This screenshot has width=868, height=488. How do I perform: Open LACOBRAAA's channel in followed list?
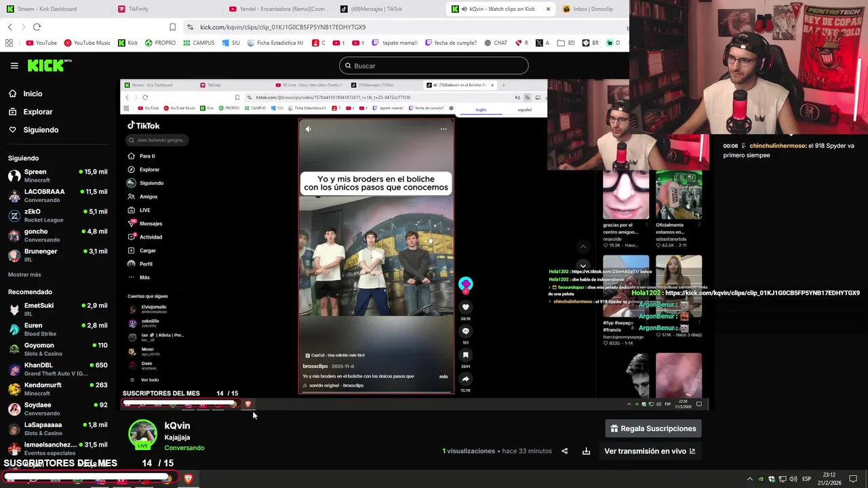pyautogui.click(x=58, y=195)
